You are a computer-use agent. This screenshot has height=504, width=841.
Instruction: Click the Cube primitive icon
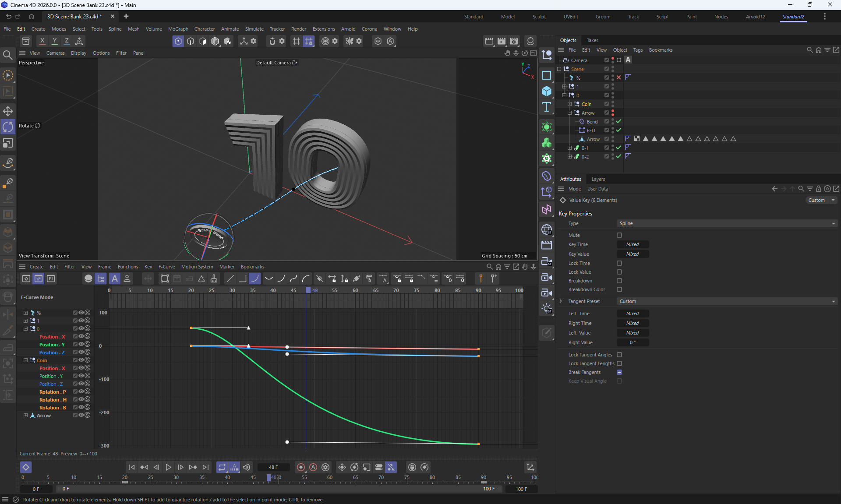pyautogui.click(x=546, y=91)
